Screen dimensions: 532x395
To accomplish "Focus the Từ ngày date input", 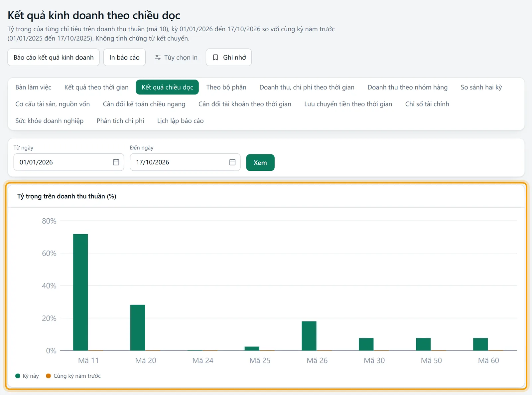I will 69,162.
